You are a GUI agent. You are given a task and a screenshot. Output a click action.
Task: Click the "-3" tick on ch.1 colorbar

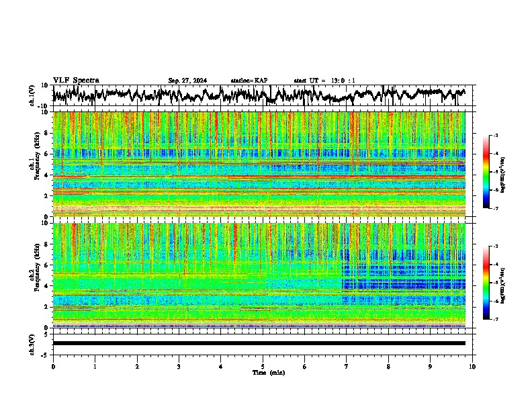(x=496, y=135)
